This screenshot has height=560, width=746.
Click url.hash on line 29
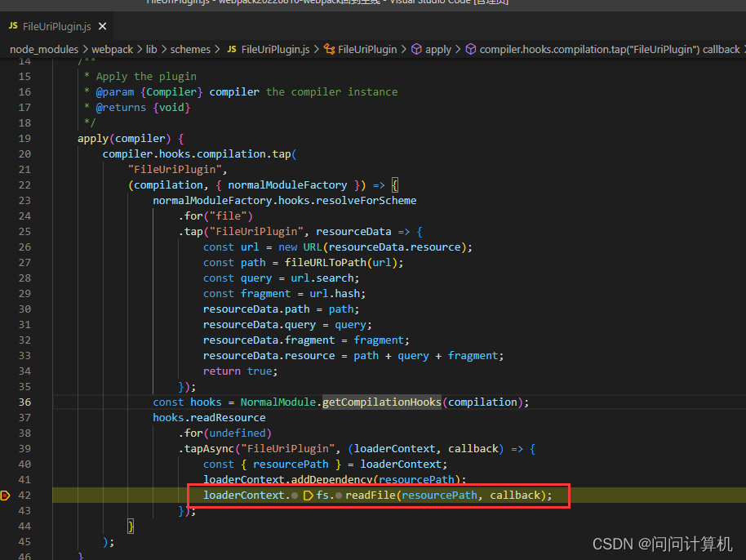point(335,294)
